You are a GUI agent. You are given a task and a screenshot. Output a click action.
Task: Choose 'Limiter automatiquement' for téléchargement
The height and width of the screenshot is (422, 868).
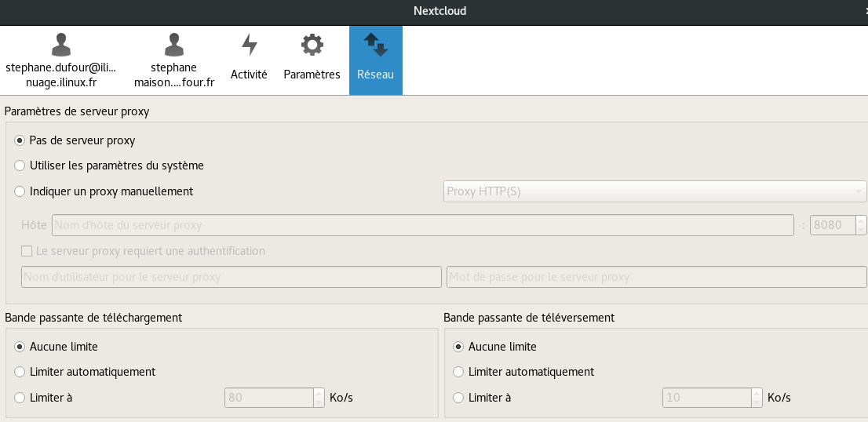[20, 372]
